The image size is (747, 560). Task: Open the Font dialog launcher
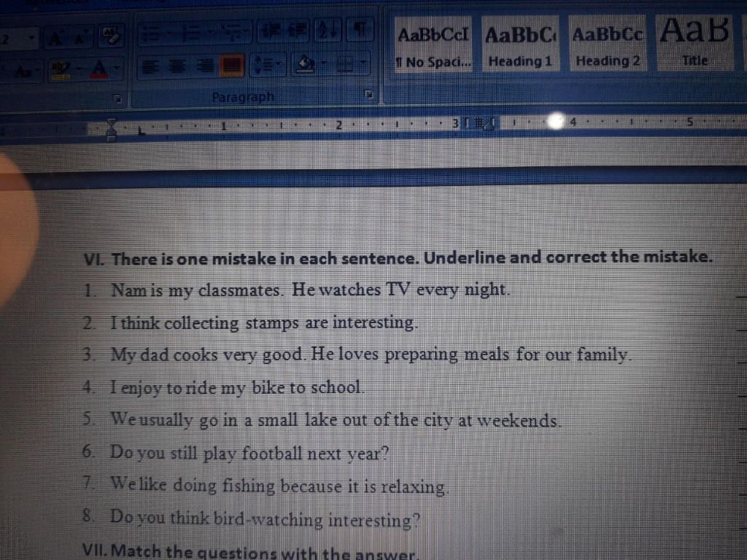click(x=117, y=98)
